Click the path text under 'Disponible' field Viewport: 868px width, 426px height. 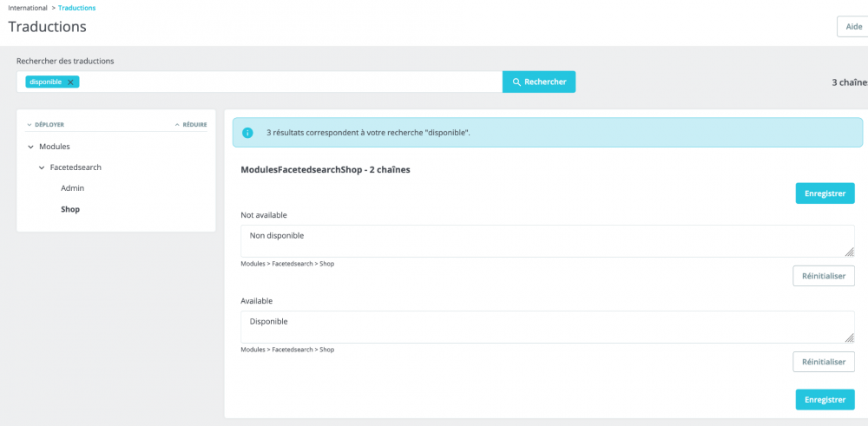(287, 350)
